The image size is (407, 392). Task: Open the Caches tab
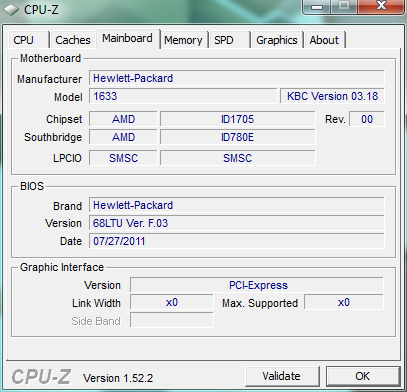pos(73,40)
